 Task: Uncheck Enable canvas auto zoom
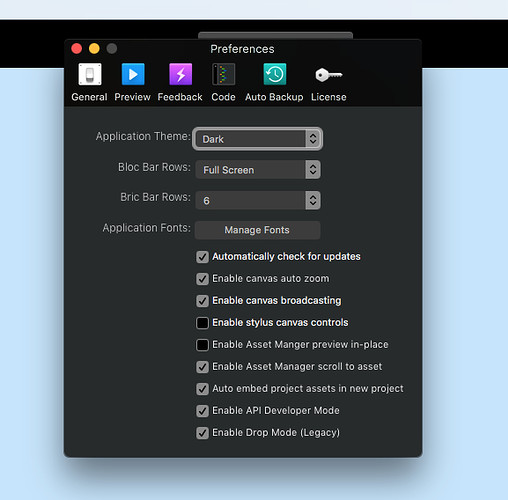(x=202, y=279)
